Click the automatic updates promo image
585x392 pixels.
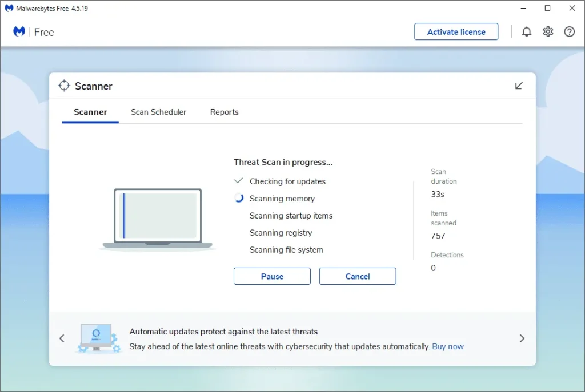99,338
